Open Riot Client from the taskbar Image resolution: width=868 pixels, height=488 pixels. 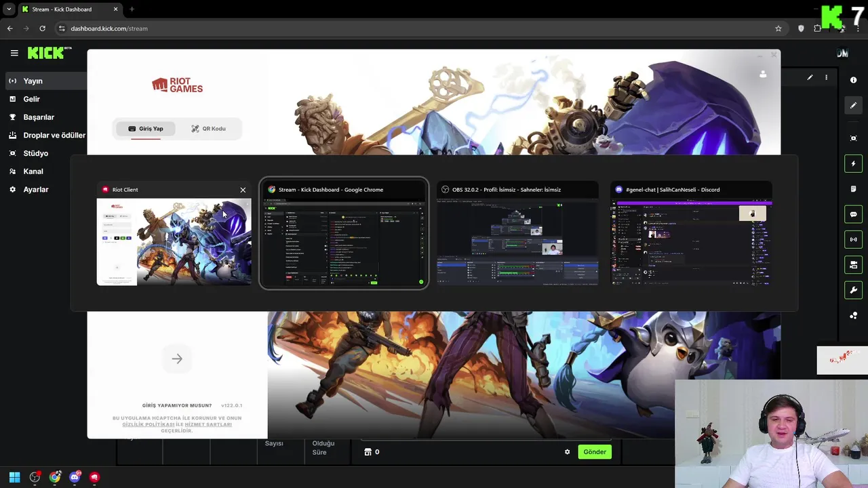pyautogui.click(x=94, y=477)
